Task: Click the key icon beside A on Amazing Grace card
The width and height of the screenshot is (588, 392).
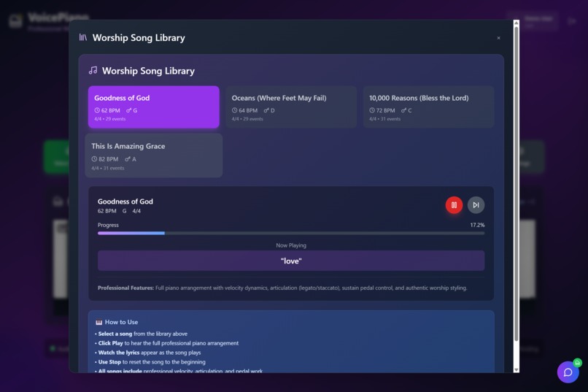Action: (x=128, y=159)
